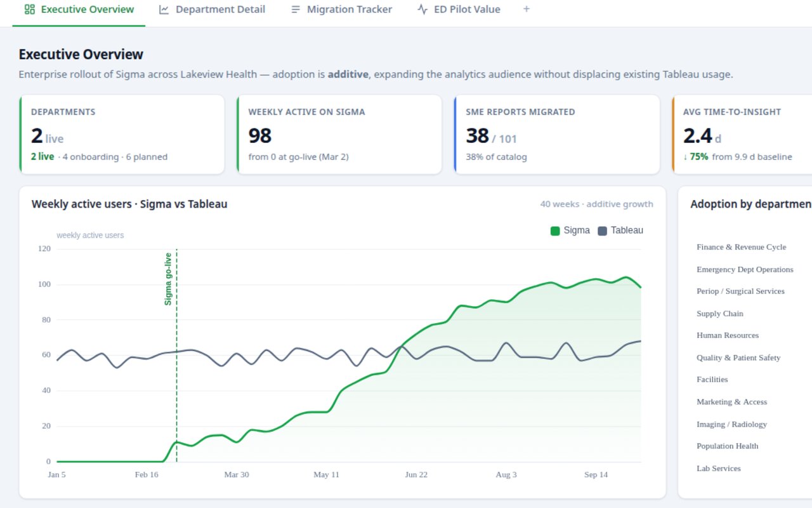Screen dimensions: 812x508
Task: Click the pulse icon on ED Pilot Value tab
Action: pos(422,10)
